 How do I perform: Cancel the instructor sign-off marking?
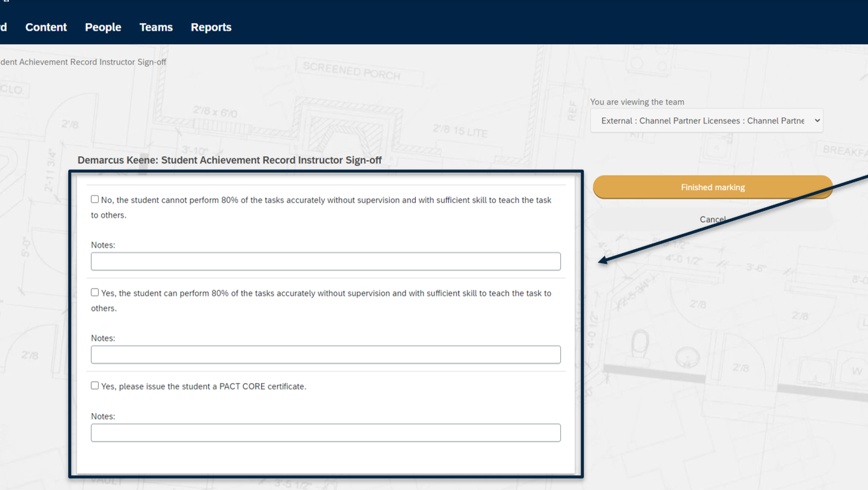coord(712,219)
